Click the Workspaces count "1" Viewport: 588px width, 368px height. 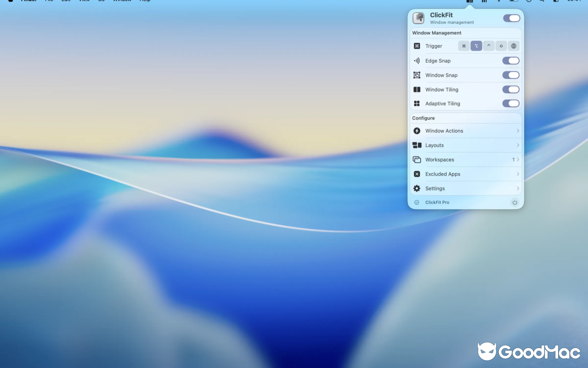pyautogui.click(x=513, y=160)
